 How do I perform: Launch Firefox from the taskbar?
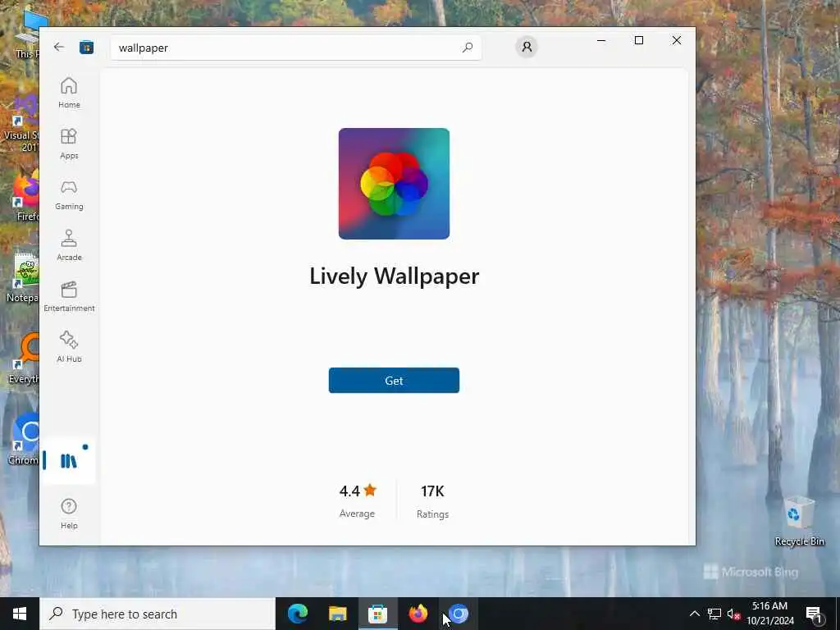418,614
